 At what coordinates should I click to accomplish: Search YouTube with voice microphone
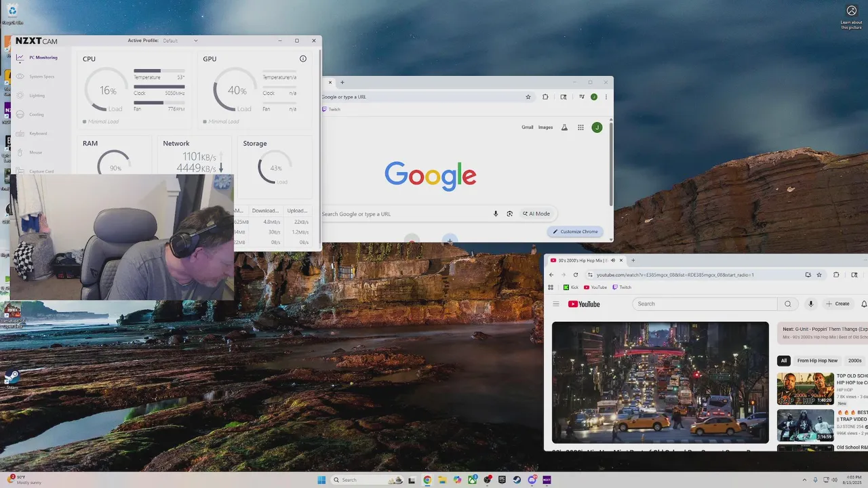click(810, 304)
